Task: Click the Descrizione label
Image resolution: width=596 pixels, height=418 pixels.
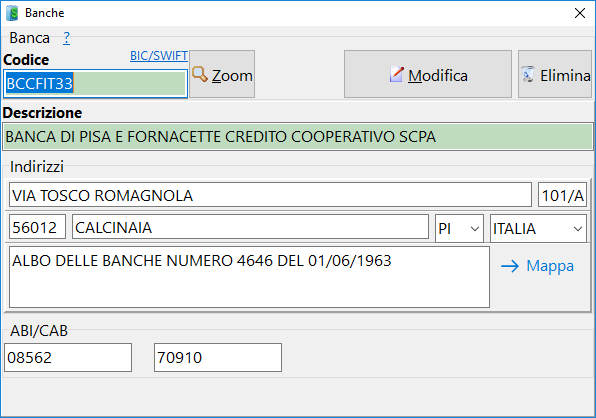Action: (42, 113)
